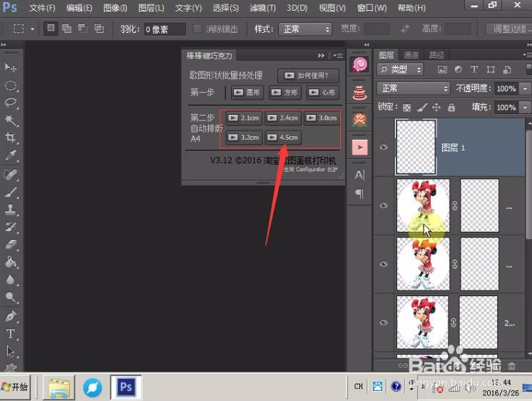532x401 pixels.
Task: Select the Brush tool
Action: [11, 192]
